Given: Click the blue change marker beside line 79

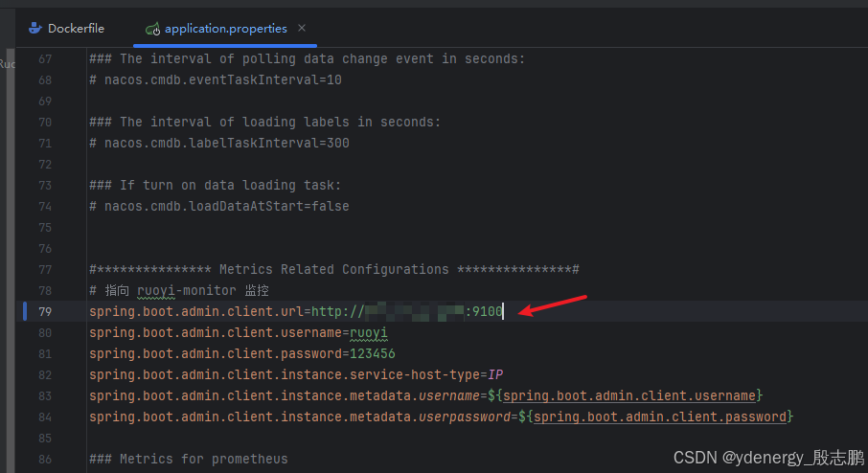Looking at the screenshot, I should point(26,312).
